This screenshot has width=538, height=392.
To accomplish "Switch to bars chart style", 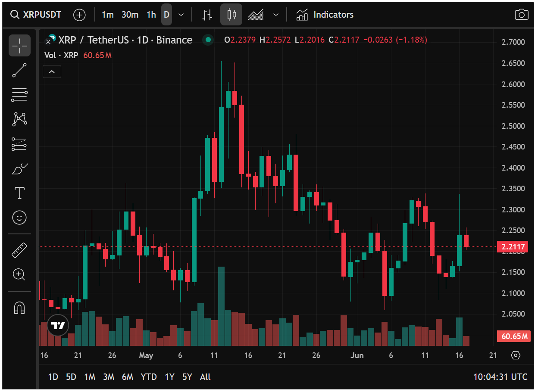I will (207, 15).
